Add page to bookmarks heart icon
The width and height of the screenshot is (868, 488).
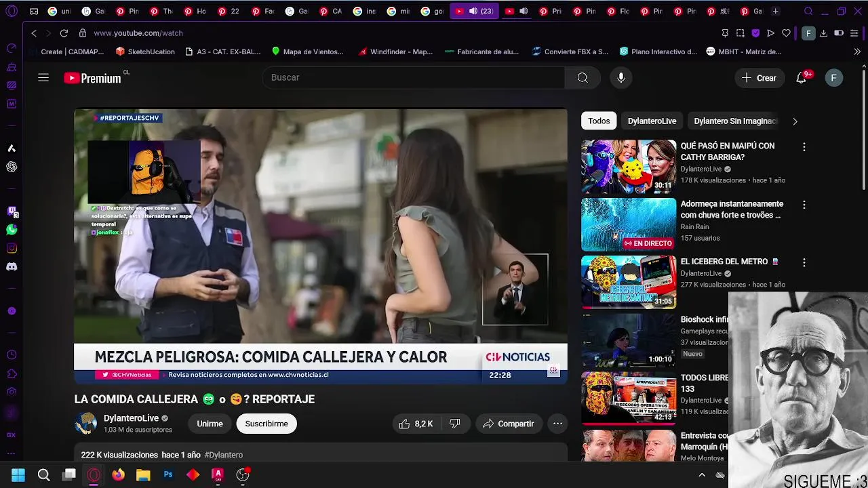(786, 33)
